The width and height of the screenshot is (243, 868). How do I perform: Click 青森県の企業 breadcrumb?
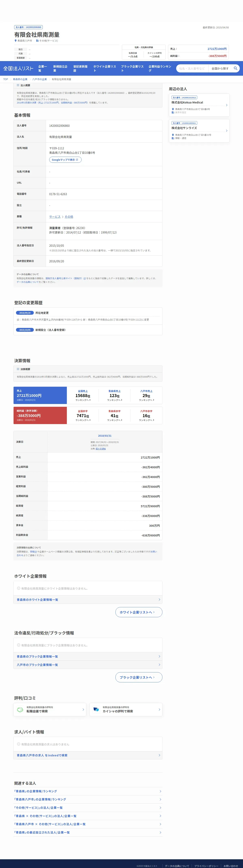(x=20, y=79)
